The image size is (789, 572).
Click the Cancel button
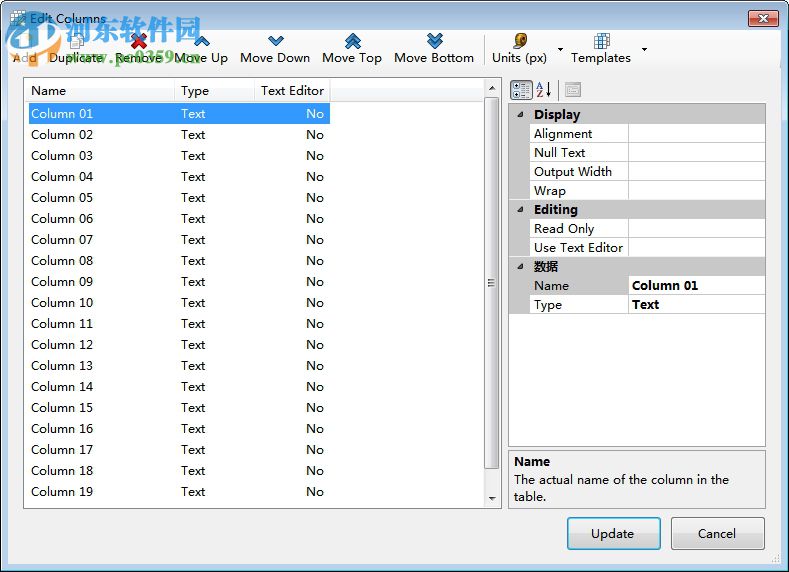pos(718,533)
